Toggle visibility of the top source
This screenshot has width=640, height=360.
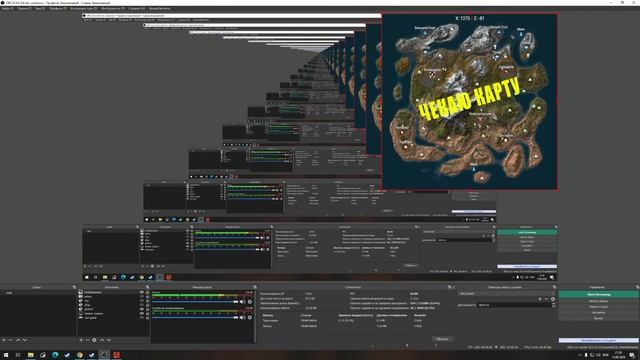tap(142, 292)
